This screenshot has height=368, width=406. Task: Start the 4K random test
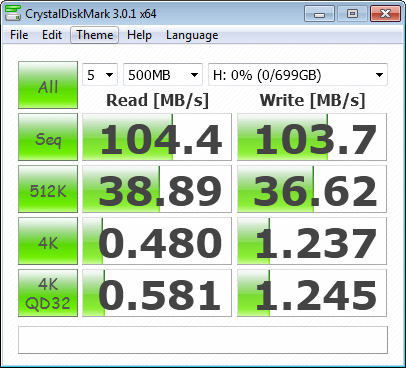pos(48,241)
